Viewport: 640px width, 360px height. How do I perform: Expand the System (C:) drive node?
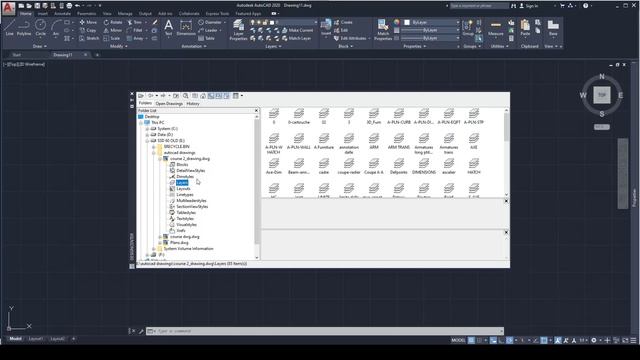click(x=147, y=129)
